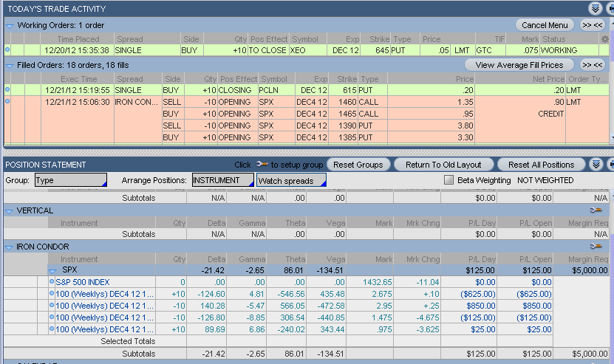Click the double-chevron icon in Position Statement header
This screenshot has height=364, width=614.
(x=596, y=165)
